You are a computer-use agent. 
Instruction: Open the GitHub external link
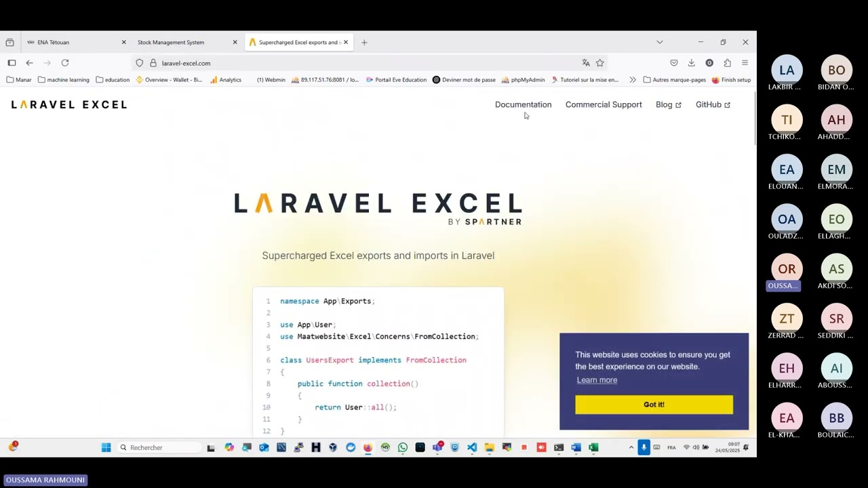tap(713, 104)
